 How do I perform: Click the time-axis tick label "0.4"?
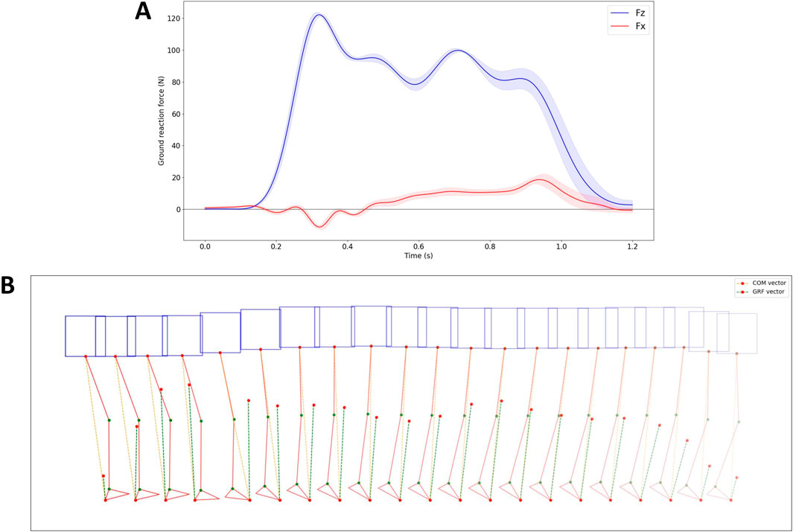pyautogui.click(x=348, y=247)
